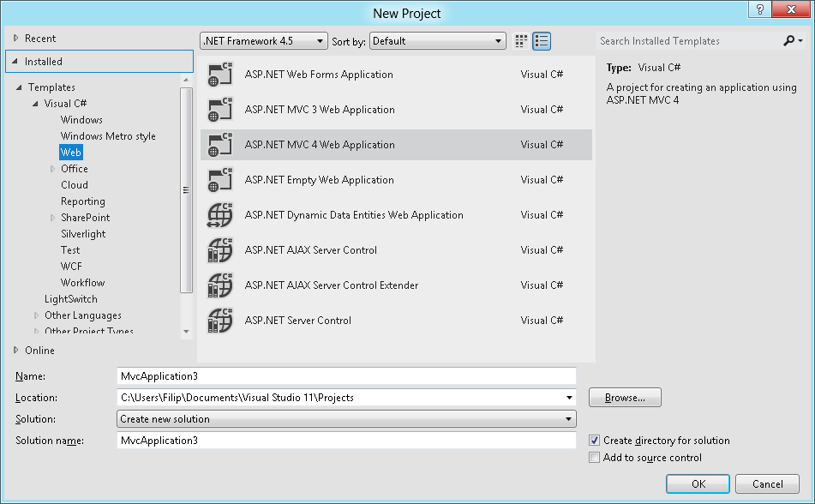Select the LightSwitch category
Viewport: 815px width, 504px height.
(x=70, y=299)
